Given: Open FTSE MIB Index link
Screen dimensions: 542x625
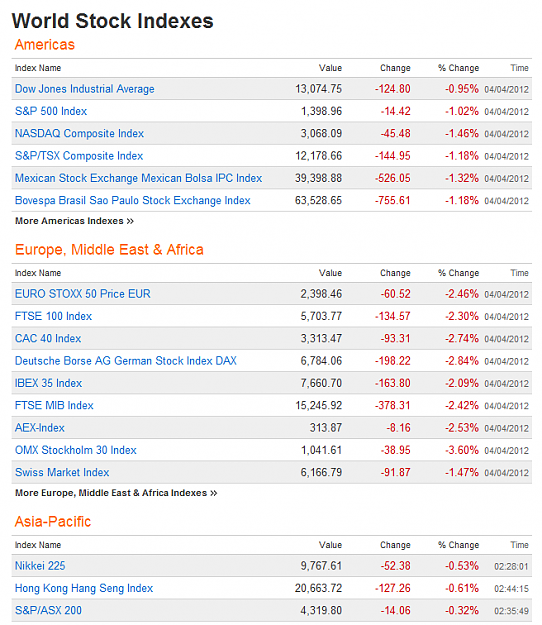Looking at the screenshot, I should 54,405.
